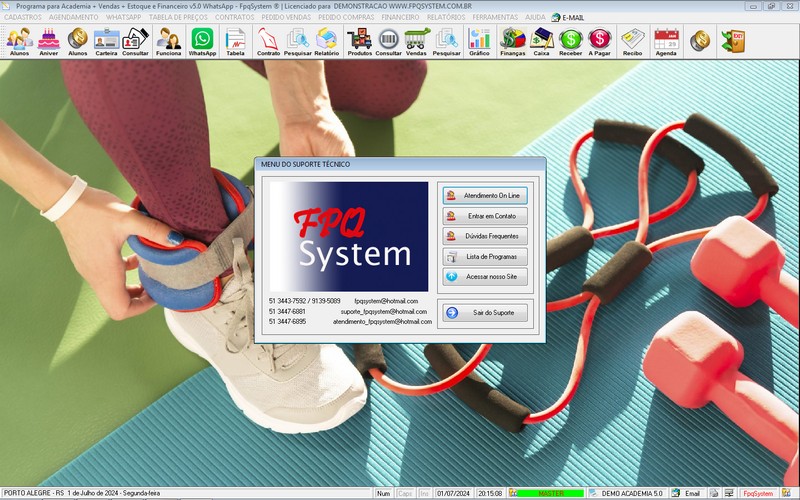Click the Atendimento On Line button

pos(485,195)
